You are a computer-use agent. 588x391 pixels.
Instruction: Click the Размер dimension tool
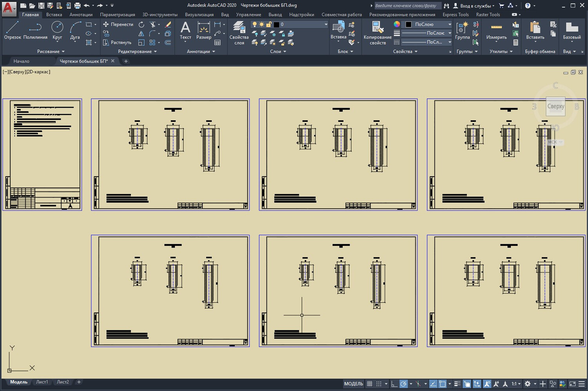[x=203, y=30]
